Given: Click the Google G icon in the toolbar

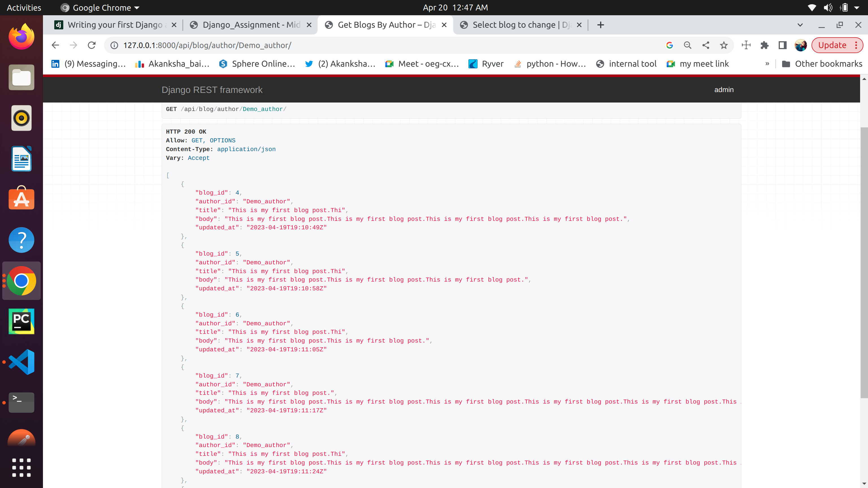Looking at the screenshot, I should point(670,45).
